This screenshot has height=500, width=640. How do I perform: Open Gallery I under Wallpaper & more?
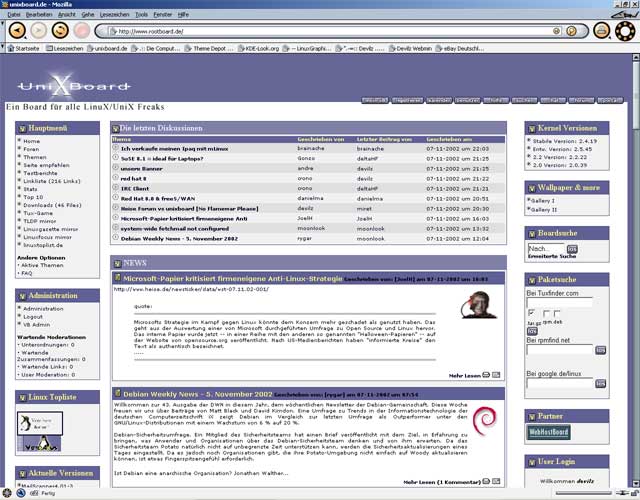tap(542, 201)
